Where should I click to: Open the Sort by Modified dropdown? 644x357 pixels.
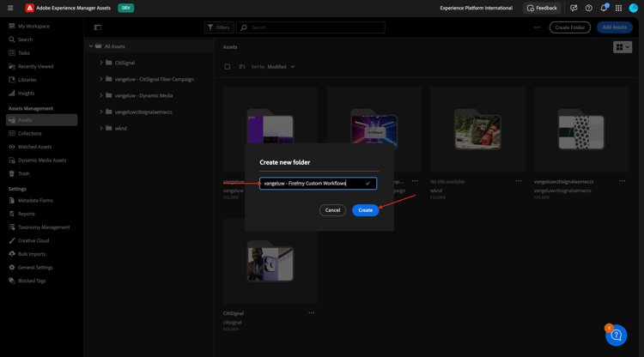click(281, 66)
